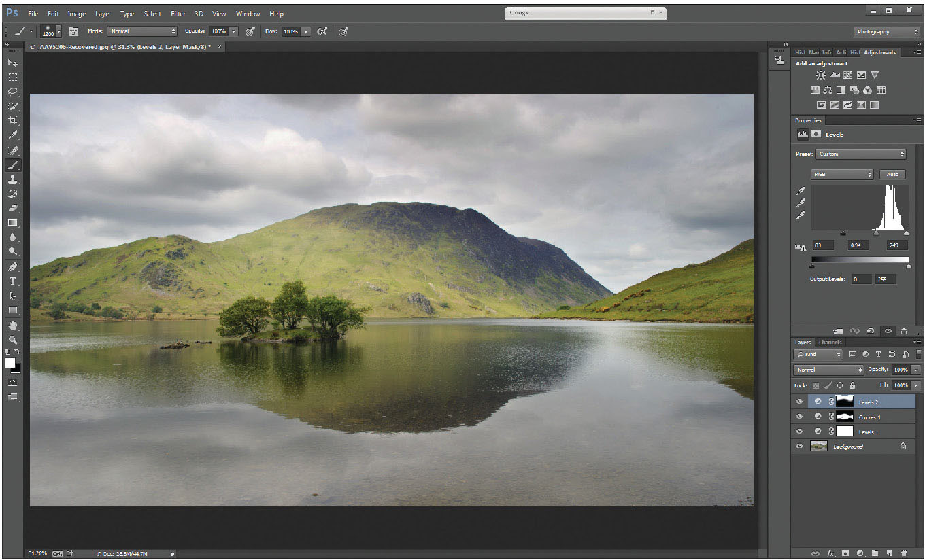
Task: Select the Eyedropper tool in toolbox
Action: (x=12, y=135)
